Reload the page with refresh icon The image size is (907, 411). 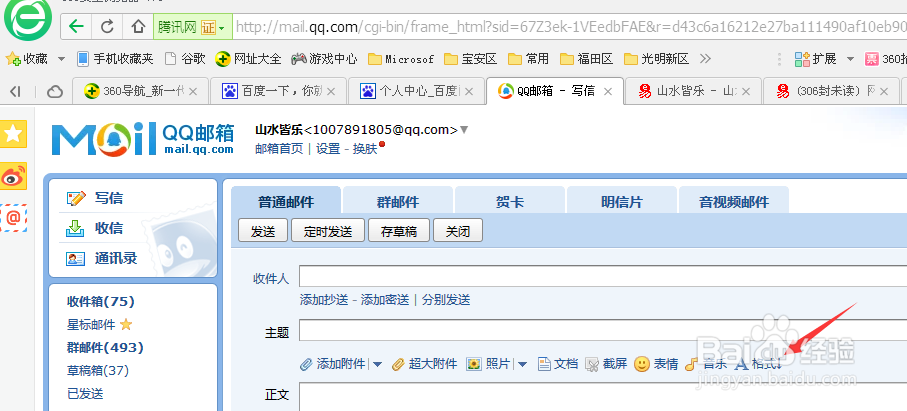(107, 27)
